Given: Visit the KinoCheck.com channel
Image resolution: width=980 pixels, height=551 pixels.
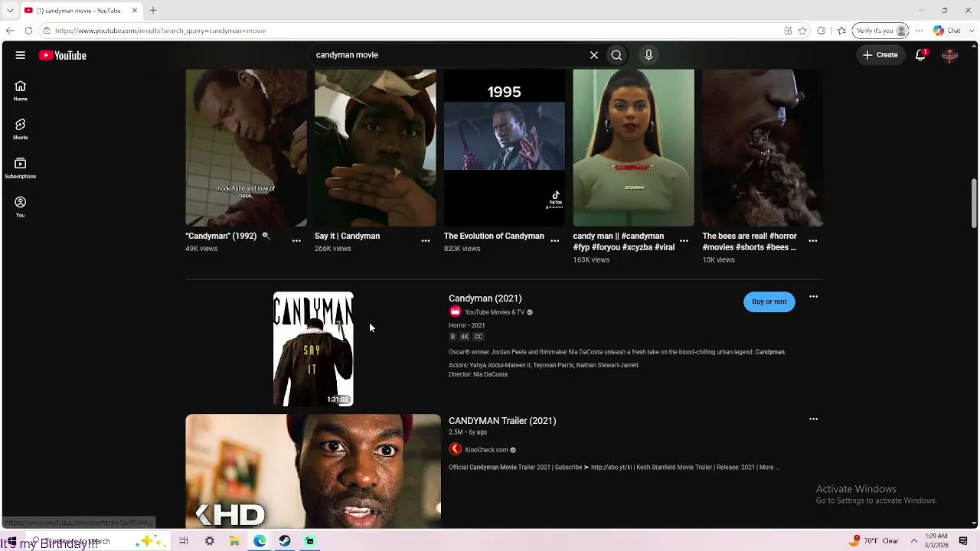Looking at the screenshot, I should click(486, 450).
